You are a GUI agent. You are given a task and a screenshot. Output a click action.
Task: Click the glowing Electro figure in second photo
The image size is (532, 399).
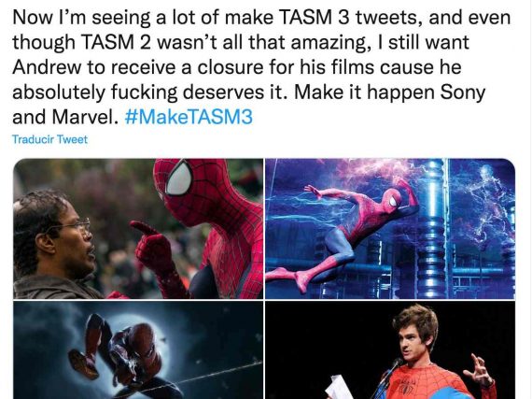487,204
